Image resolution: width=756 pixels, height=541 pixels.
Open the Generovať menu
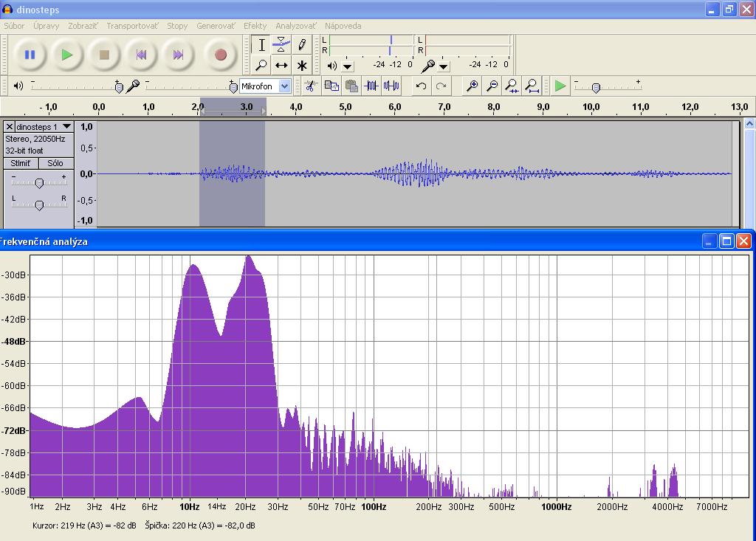click(216, 26)
